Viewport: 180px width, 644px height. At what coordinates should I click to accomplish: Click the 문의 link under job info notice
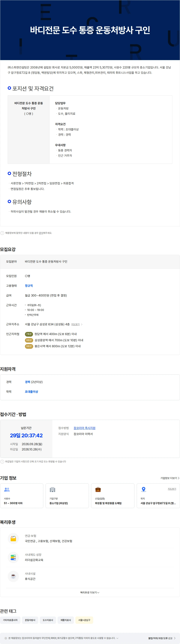pyautogui.click(x=41, y=233)
